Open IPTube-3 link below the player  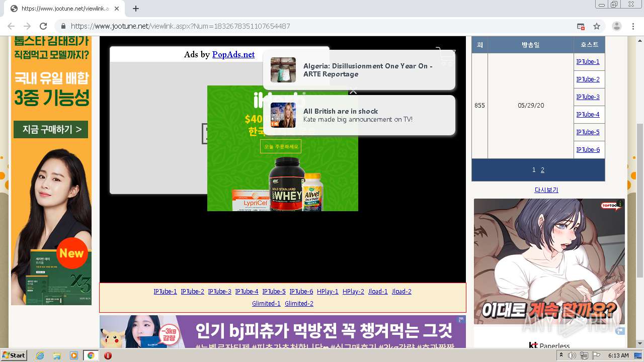point(219,292)
